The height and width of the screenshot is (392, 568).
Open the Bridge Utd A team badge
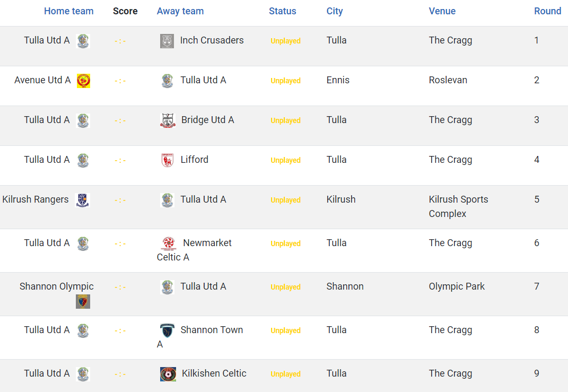(x=168, y=120)
